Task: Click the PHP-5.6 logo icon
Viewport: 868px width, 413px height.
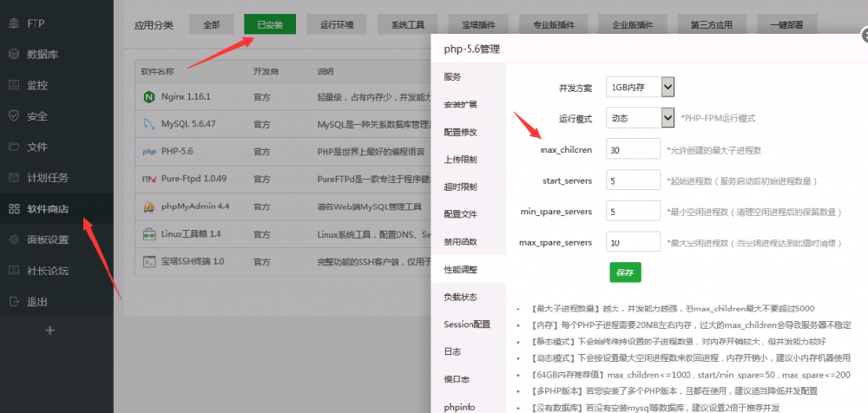Action: click(x=149, y=152)
